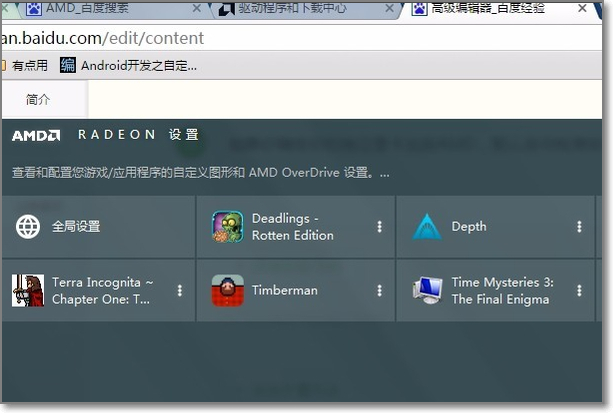Click the AMD OverDrive description text
Viewport: 613px width, 413px height.
(201, 172)
